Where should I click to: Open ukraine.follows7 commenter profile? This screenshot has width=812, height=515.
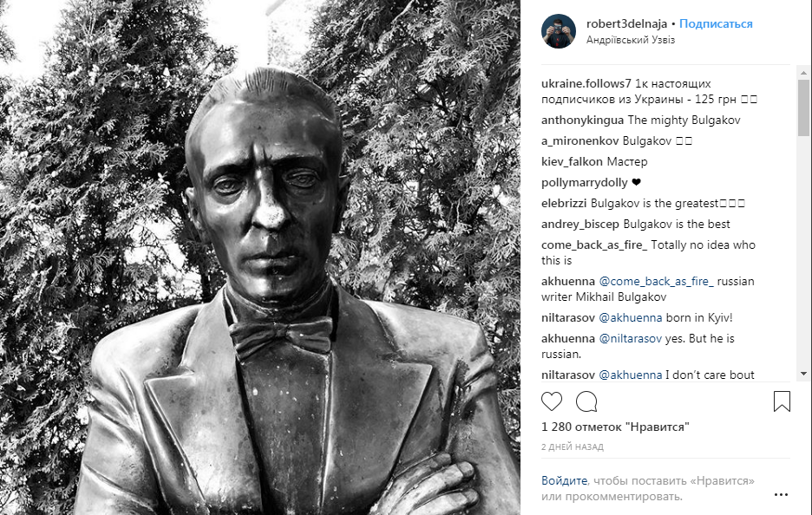point(586,83)
